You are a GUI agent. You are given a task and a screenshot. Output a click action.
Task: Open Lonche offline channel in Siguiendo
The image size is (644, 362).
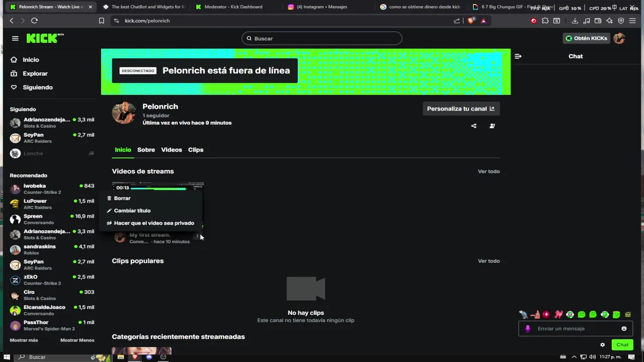point(52,153)
